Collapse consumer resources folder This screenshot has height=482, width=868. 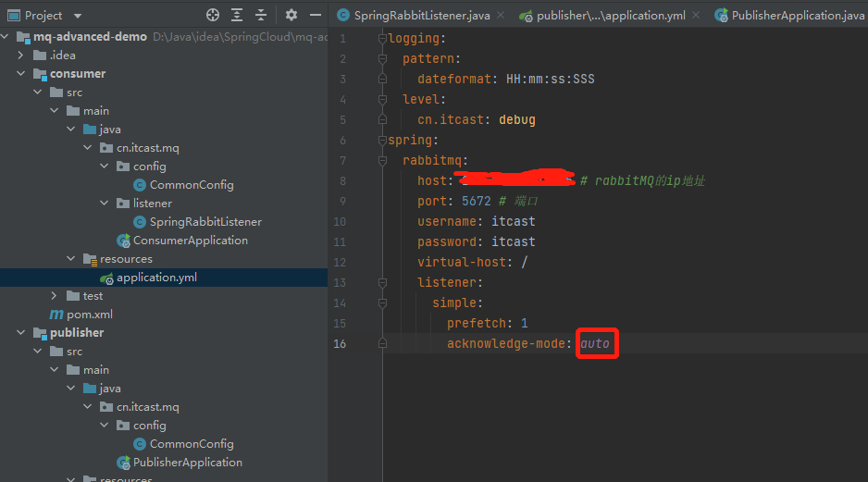point(70,258)
